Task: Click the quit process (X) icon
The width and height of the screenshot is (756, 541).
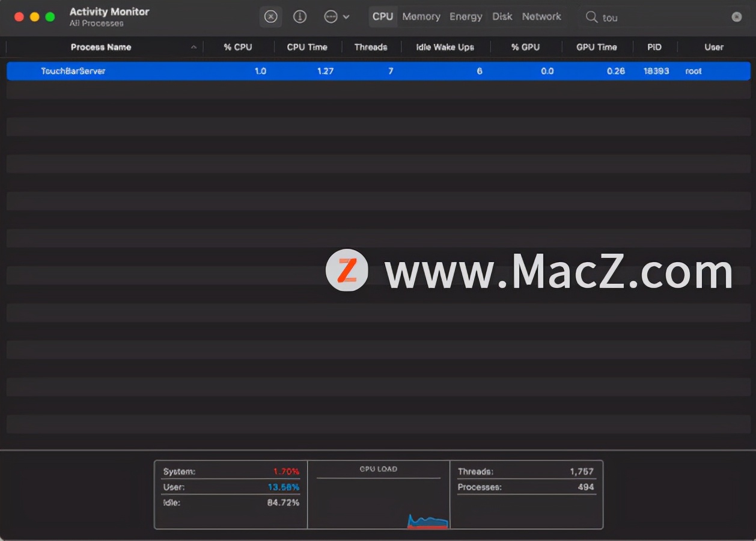Action: pyautogui.click(x=270, y=16)
